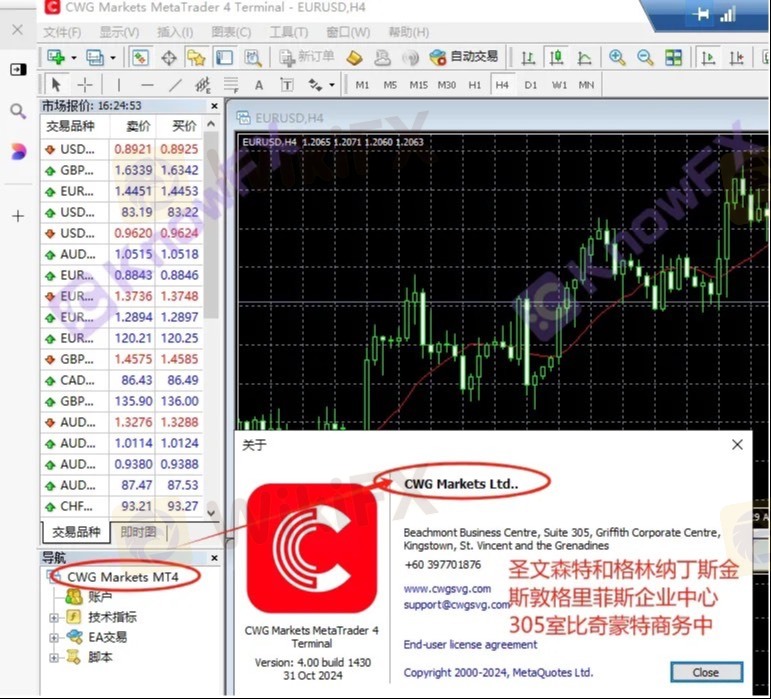Select the vertical line tool
771x699 pixels.
click(119, 85)
